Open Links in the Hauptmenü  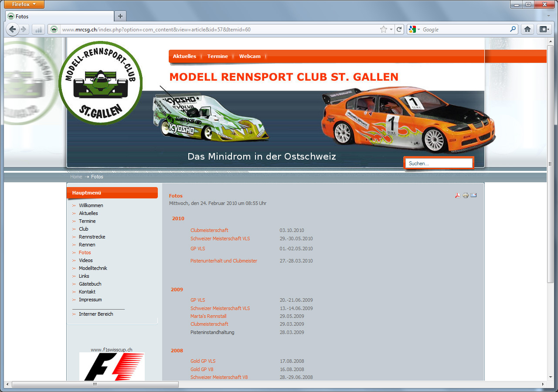pos(84,276)
